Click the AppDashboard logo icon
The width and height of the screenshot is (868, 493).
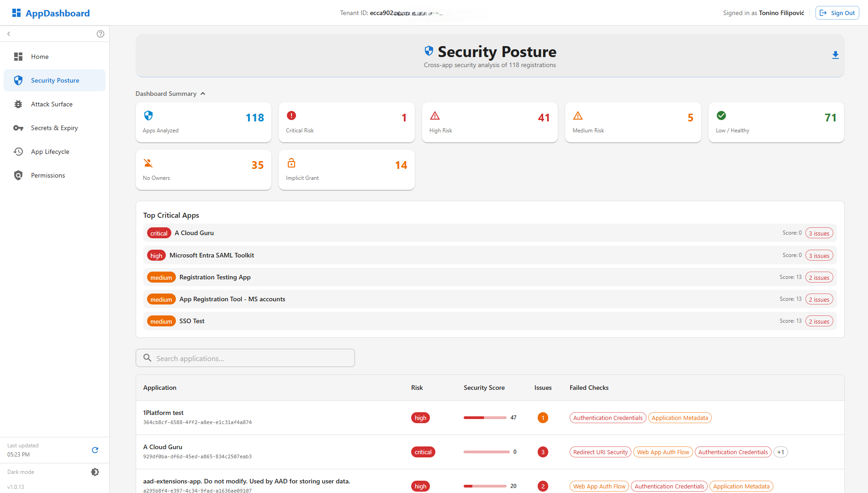(16, 13)
